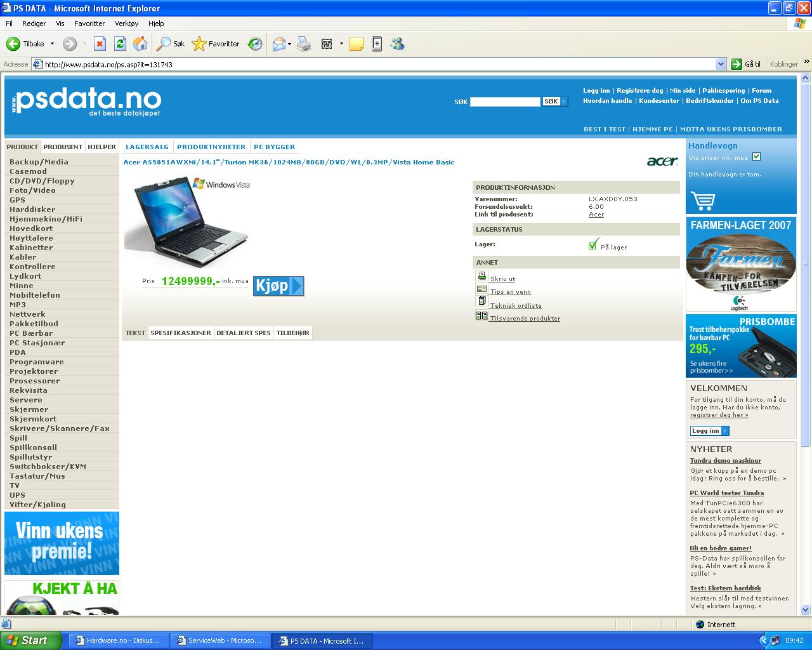Click the Windows Vista logo image

(x=221, y=184)
